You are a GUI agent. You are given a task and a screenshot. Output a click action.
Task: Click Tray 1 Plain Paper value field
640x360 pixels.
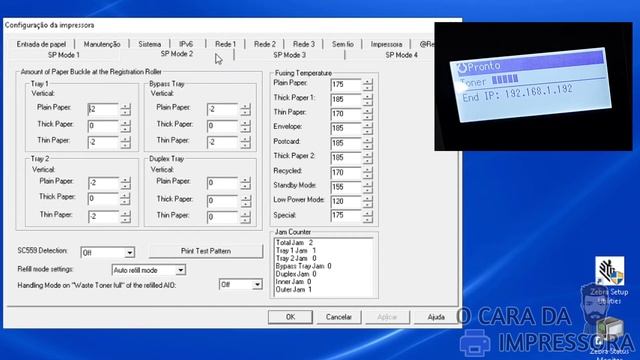[103, 109]
